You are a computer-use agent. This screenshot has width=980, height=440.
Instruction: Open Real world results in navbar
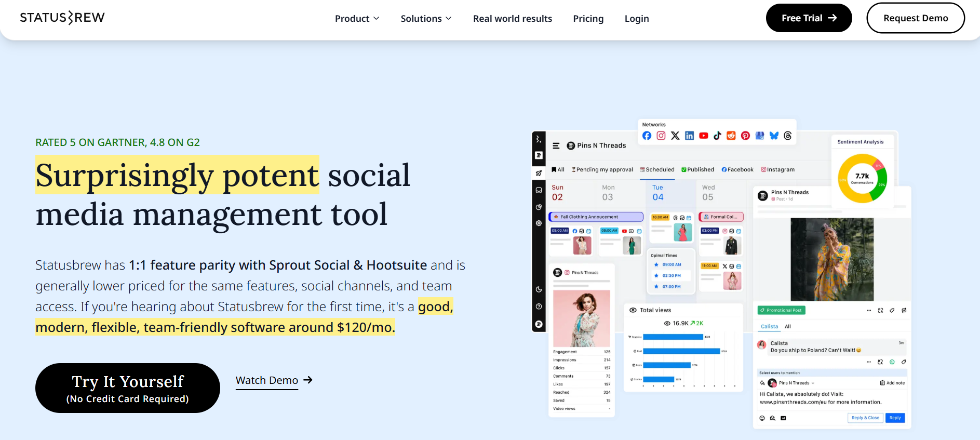pos(513,19)
